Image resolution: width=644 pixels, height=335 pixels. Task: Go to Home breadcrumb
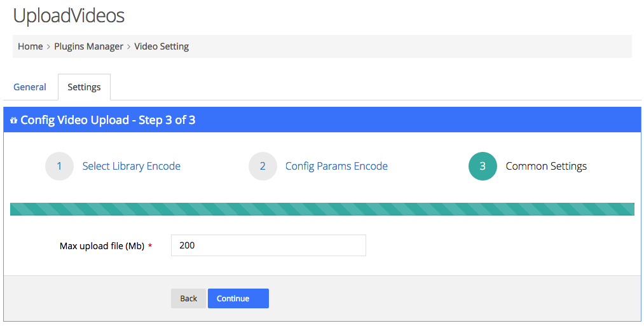(31, 46)
